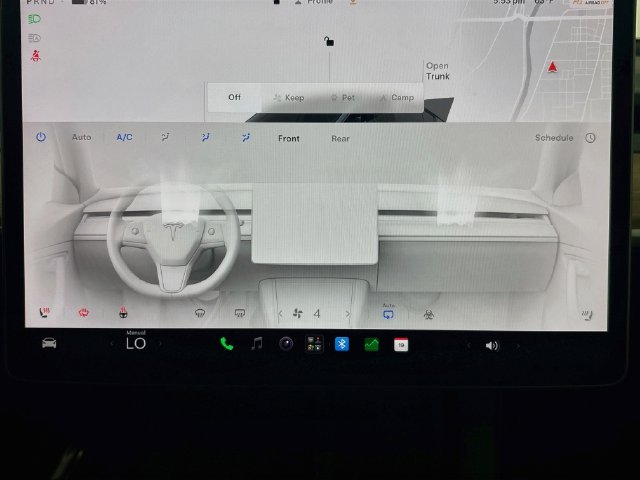
Task: Increase volume with the right arrow
Action: pyautogui.click(x=518, y=346)
